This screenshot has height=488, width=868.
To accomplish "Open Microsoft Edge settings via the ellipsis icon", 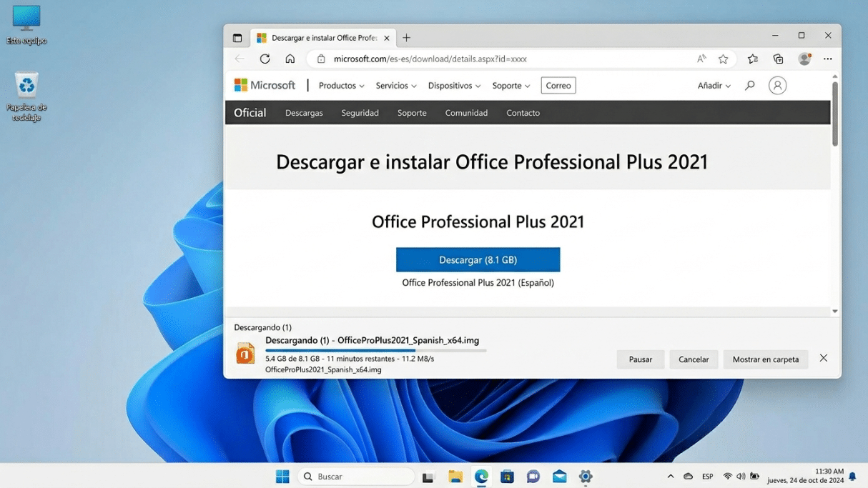I will tap(827, 59).
